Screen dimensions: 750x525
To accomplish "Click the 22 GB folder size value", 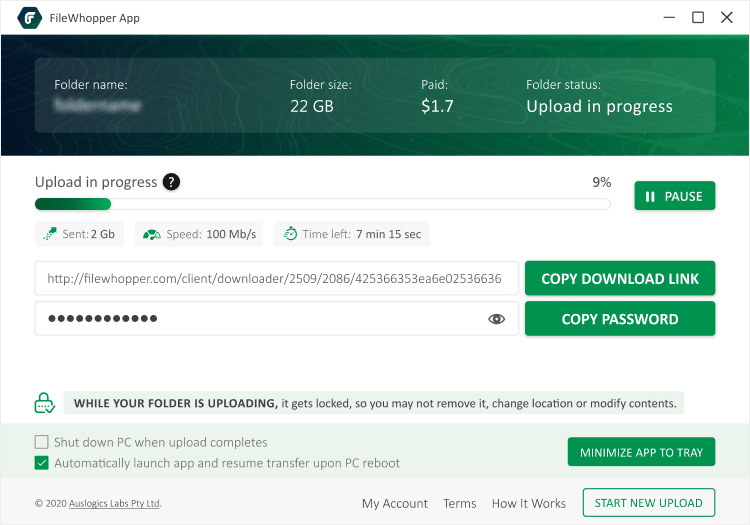I will [312, 106].
